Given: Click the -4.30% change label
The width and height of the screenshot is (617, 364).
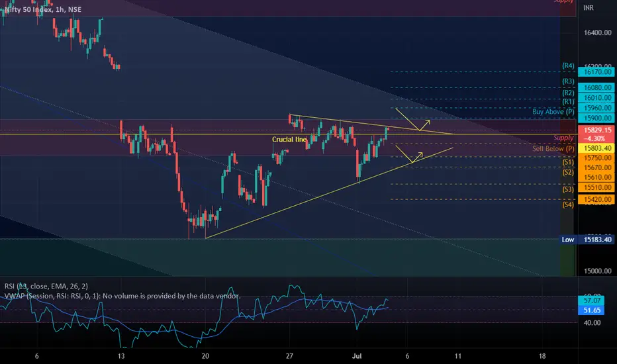Looking at the screenshot, I should point(596,138).
